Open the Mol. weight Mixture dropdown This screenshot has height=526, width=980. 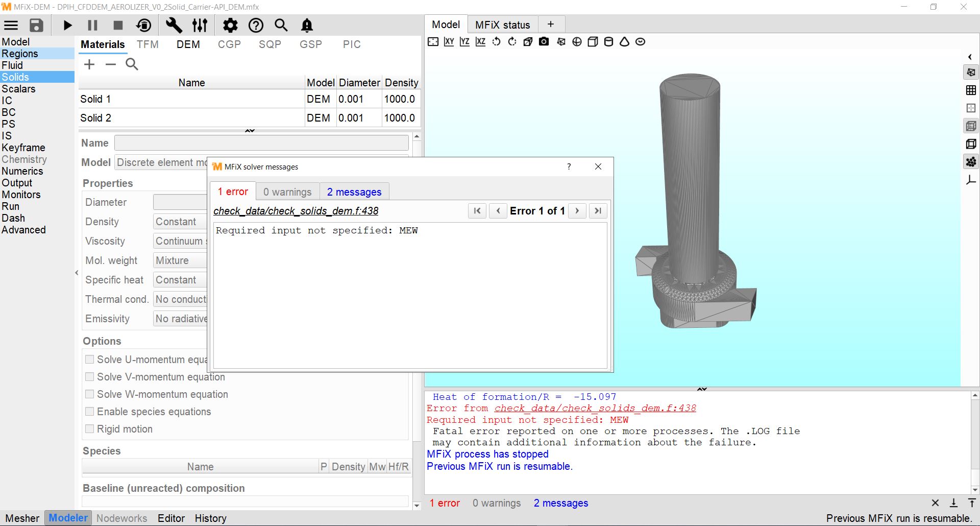tap(180, 260)
